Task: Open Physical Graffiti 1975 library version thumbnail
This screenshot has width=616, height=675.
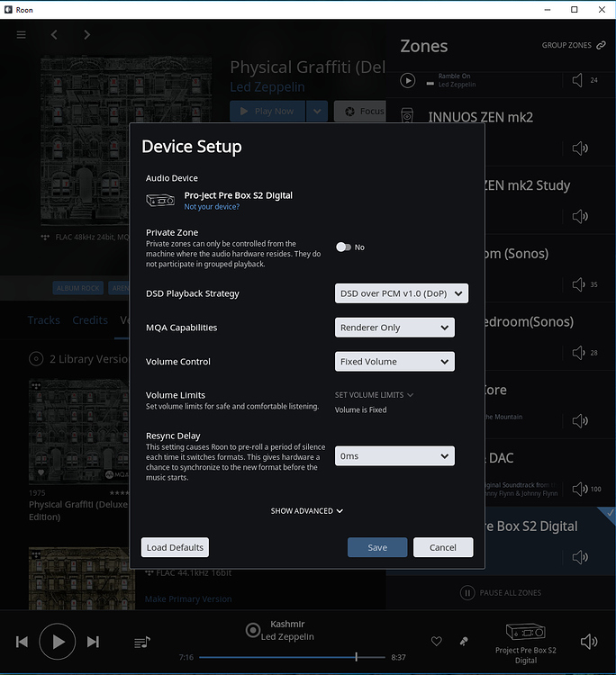Action: 79,431
